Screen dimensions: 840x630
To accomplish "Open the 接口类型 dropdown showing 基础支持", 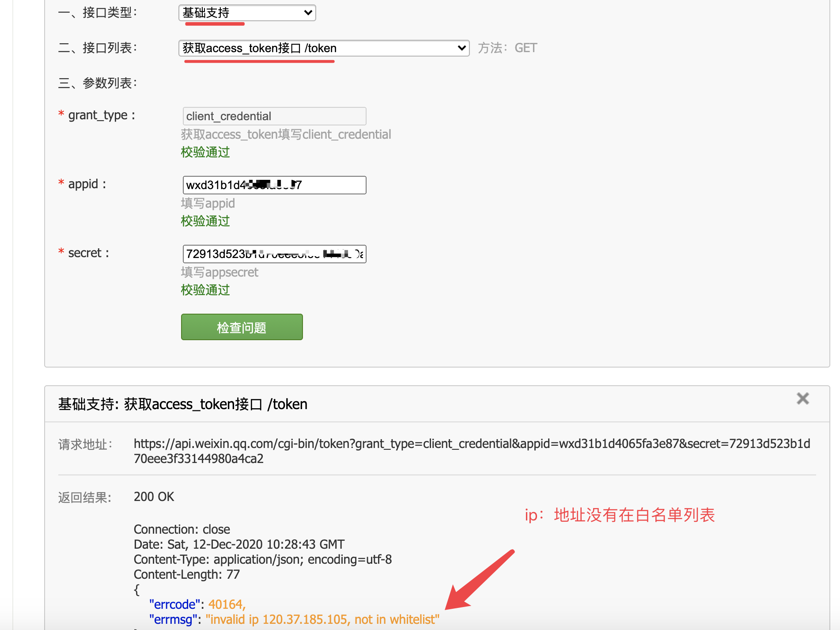I will click(247, 13).
